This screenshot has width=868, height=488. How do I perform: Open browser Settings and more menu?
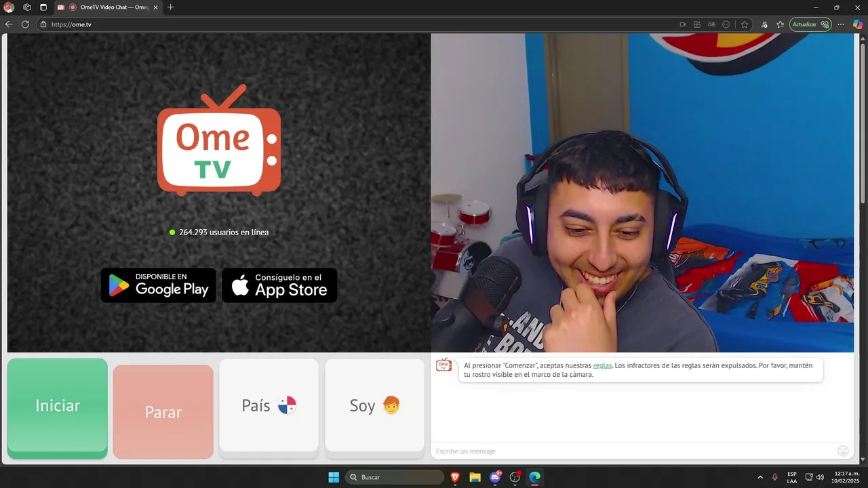click(841, 24)
